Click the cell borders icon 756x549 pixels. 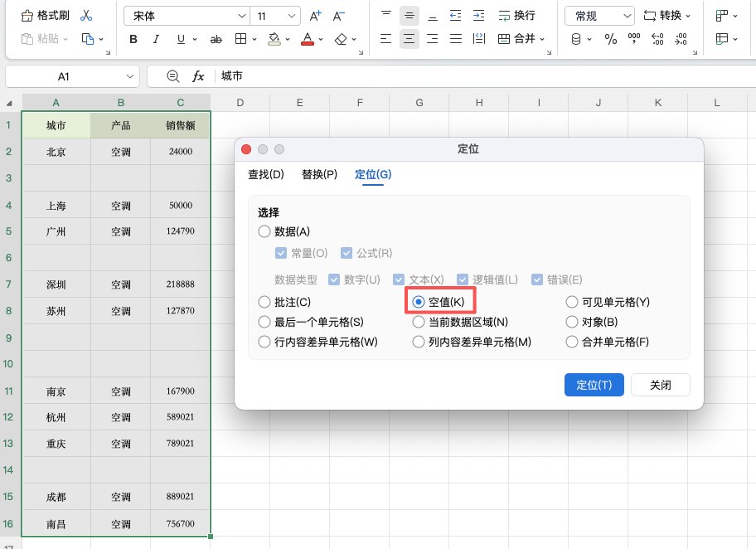coord(240,39)
